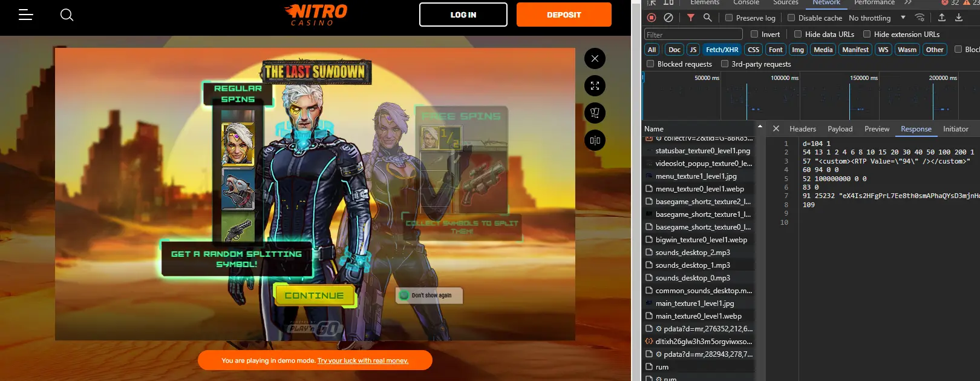The image size is (980, 381).
Task: Check Hide data URLs
Action: tap(798, 34)
